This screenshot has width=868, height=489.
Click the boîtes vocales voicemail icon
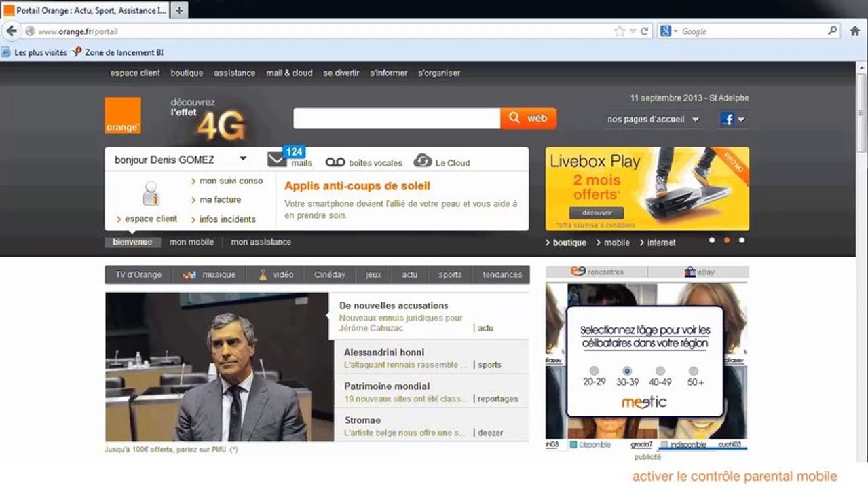tap(335, 162)
